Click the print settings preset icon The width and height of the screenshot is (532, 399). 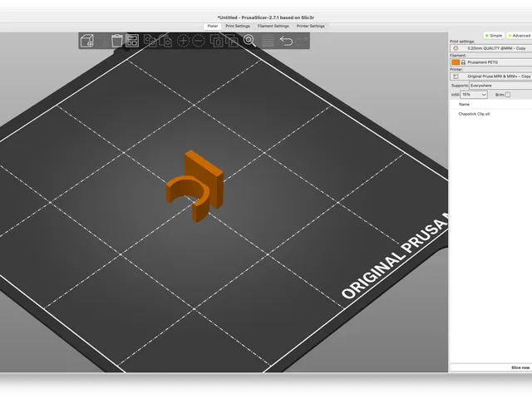tap(456, 48)
